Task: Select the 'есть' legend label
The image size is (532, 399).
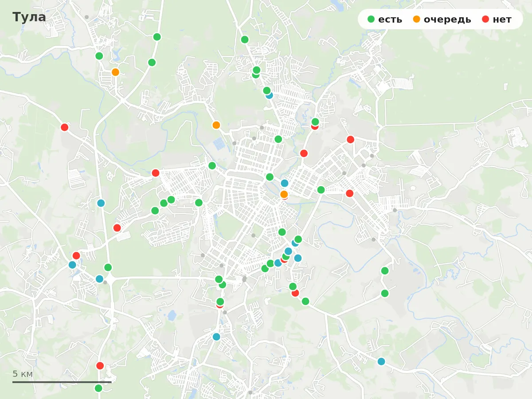Action: point(390,20)
